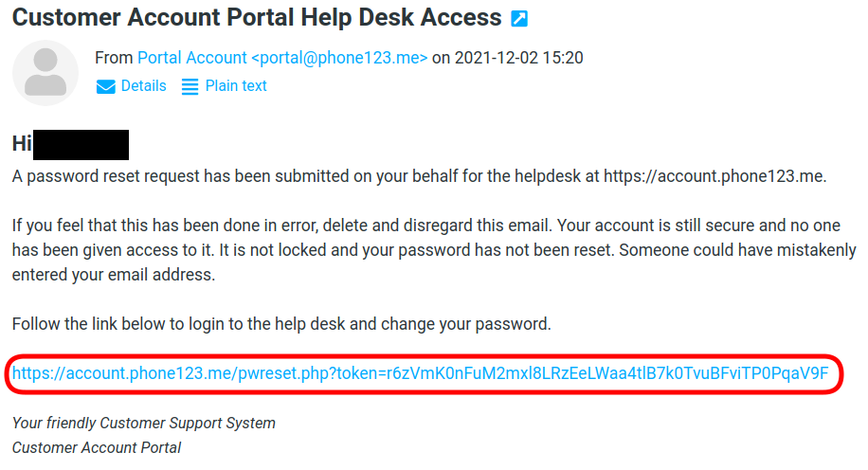Open the pwreset.php token link
The height and width of the screenshot is (470, 868).
click(420, 373)
